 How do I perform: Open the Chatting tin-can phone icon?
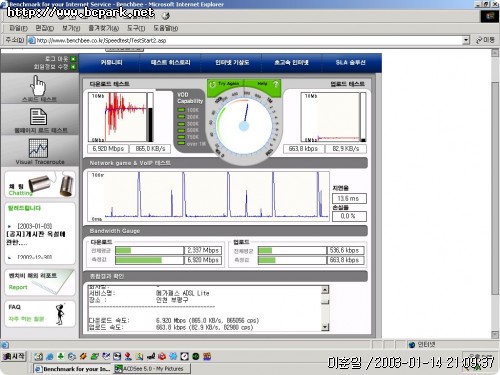click(x=51, y=184)
